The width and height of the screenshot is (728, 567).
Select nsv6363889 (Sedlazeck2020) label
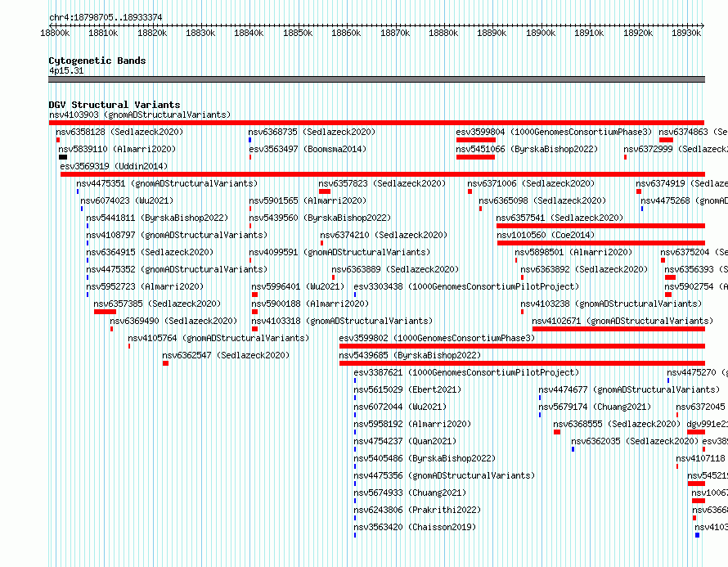pyautogui.click(x=395, y=269)
